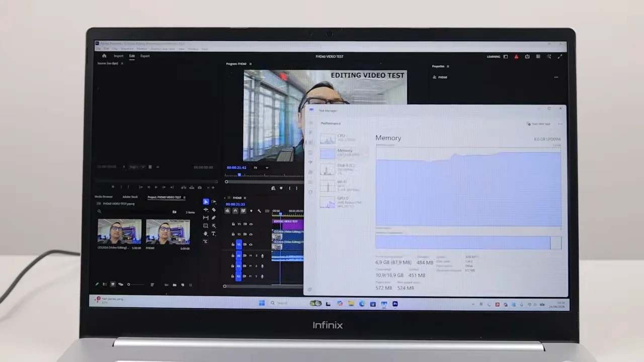Select the CES2024 (Video Editing) clip thumbnail
Viewport: 644px width, 362px height.
coord(119,231)
